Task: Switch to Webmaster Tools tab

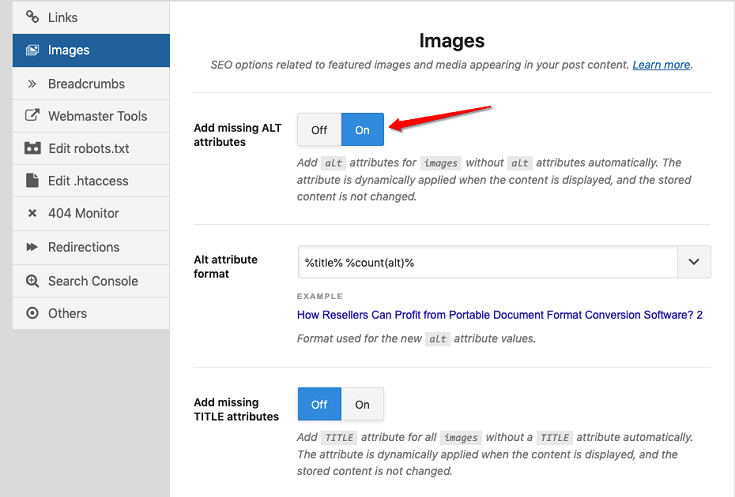Action: [x=91, y=116]
